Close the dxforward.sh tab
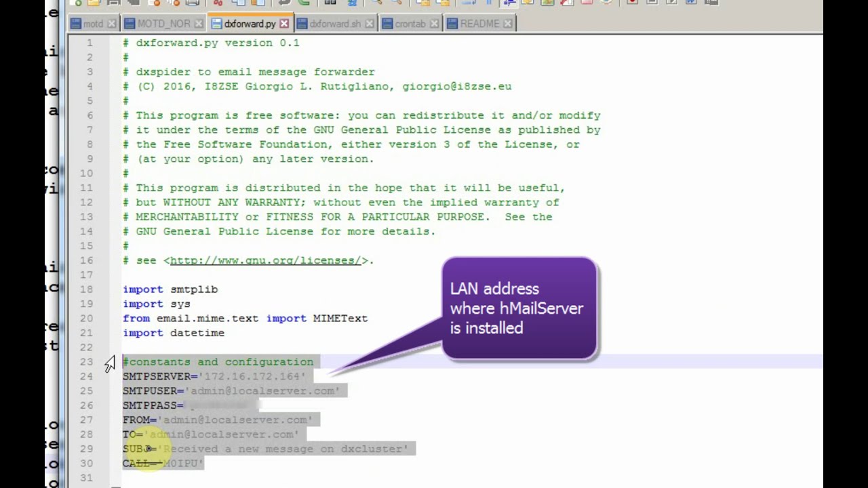This screenshot has width=868, height=488. pos(370,24)
